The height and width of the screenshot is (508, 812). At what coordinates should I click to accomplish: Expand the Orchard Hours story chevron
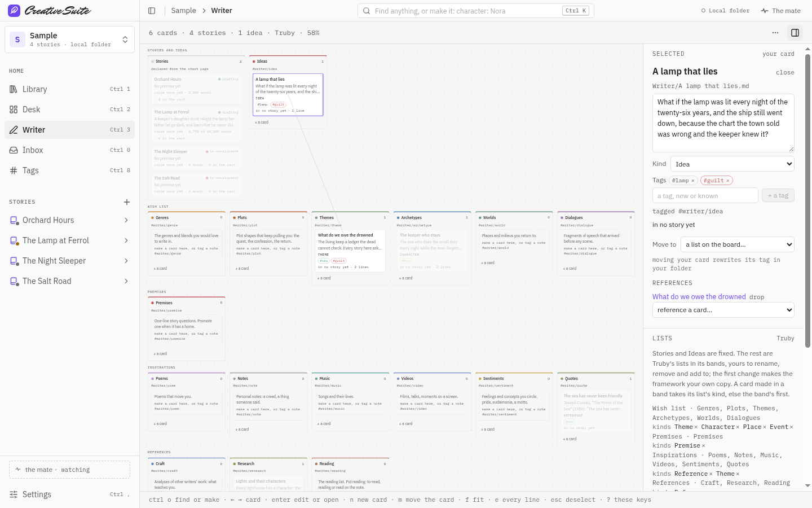[x=126, y=220]
